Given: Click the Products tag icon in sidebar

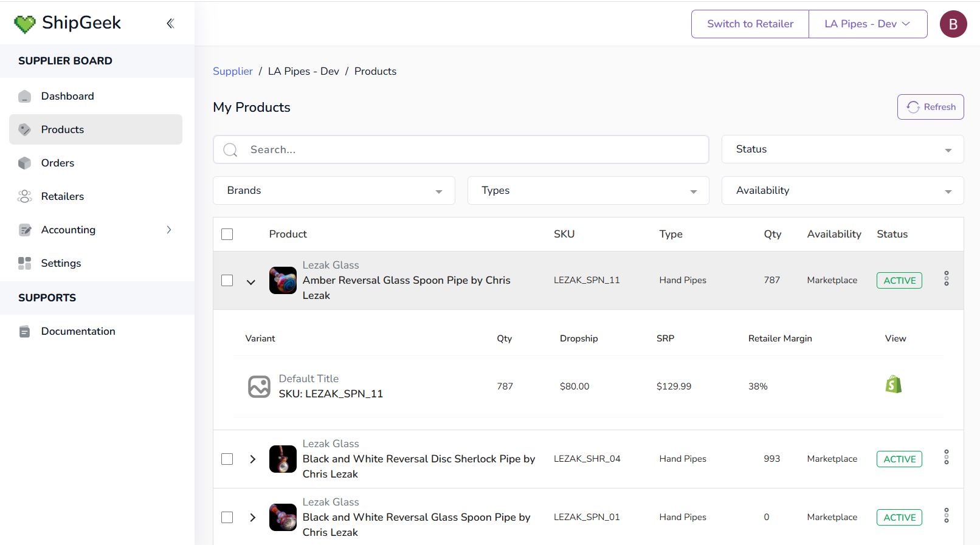Looking at the screenshot, I should point(24,129).
